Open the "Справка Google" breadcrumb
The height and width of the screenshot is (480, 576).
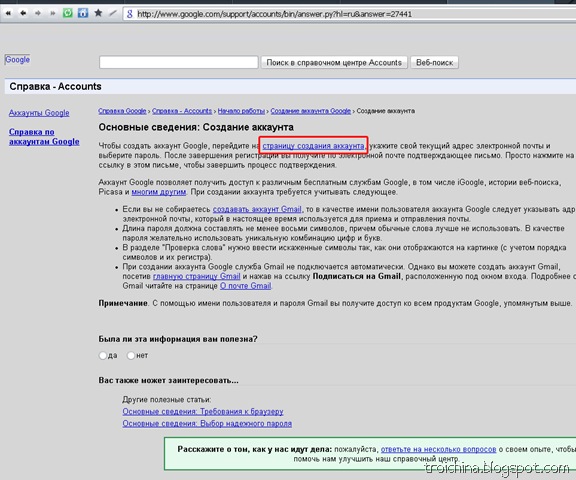tap(122, 111)
